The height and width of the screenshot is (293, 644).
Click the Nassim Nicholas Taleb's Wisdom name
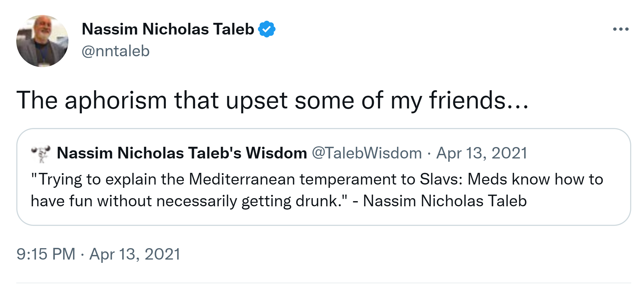click(181, 153)
